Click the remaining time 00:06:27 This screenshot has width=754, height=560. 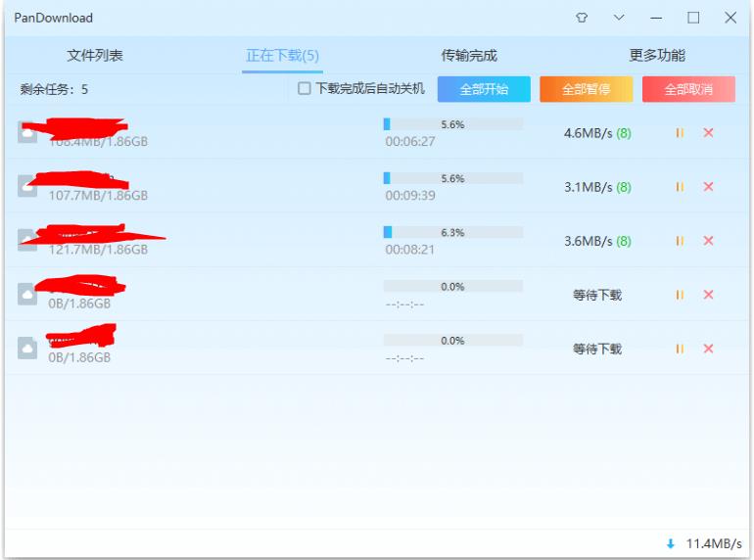tap(410, 141)
